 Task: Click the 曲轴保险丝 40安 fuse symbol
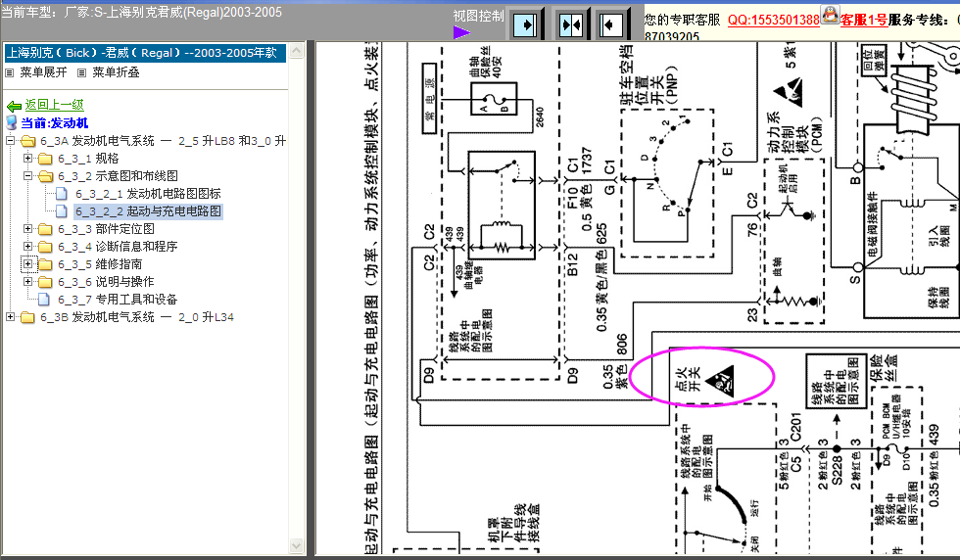(494, 99)
